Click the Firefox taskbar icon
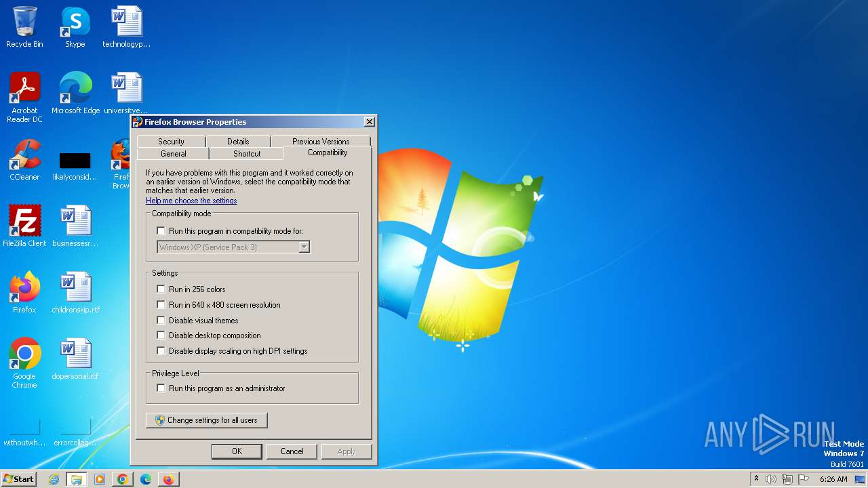 (168, 479)
